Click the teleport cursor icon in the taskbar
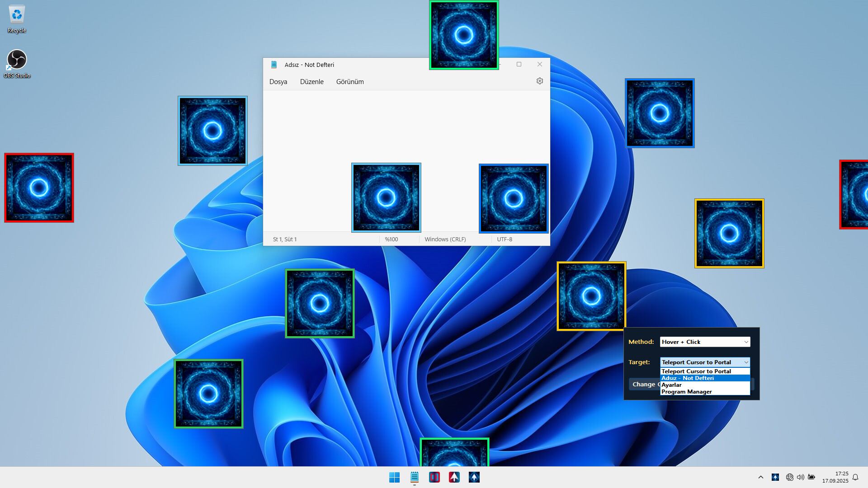 point(474,477)
